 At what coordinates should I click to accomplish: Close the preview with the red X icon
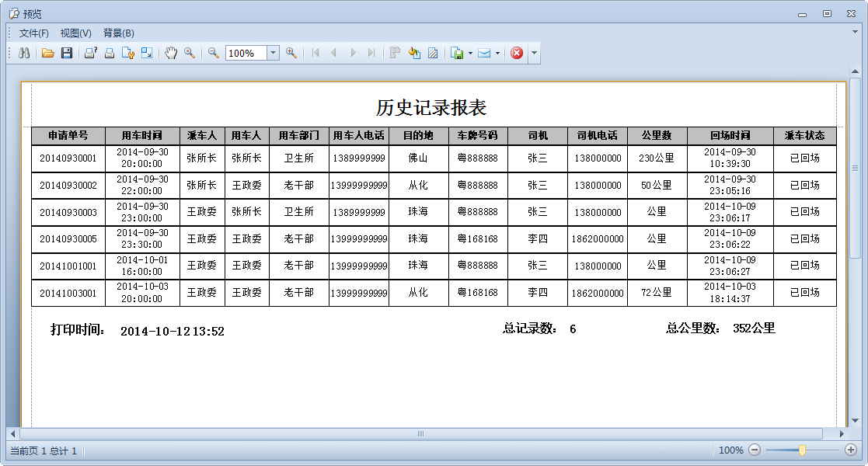tap(517, 53)
